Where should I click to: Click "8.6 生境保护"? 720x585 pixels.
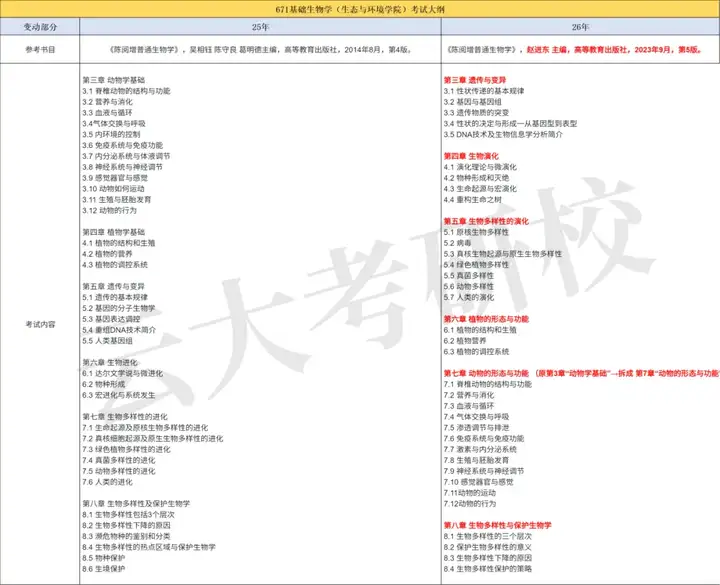point(104,569)
